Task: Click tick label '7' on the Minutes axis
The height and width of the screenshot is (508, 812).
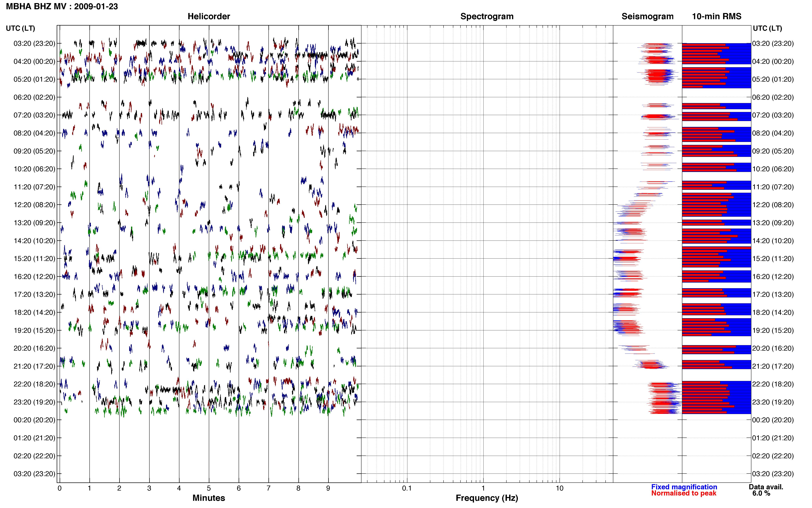Action: click(269, 488)
